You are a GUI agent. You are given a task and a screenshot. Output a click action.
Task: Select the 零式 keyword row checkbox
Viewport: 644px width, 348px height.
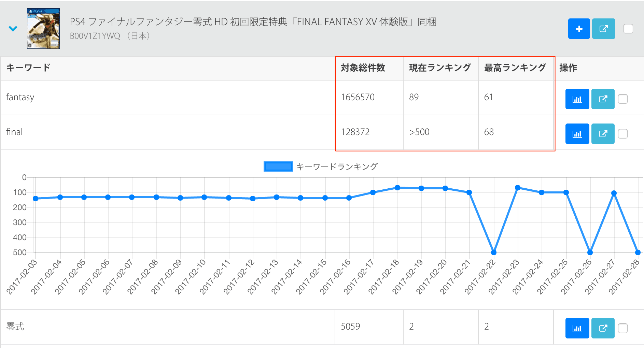(x=623, y=328)
